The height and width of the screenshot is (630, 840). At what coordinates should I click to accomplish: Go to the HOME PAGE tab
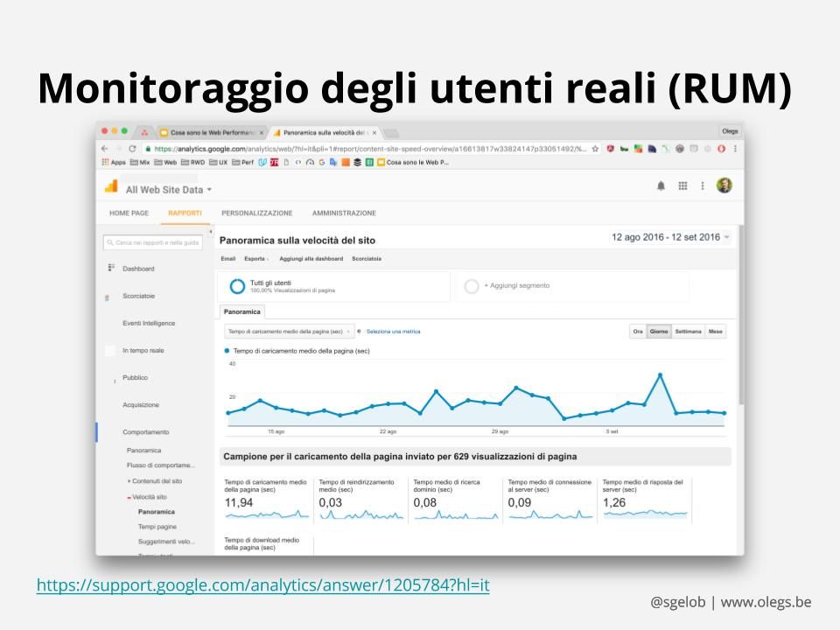pyautogui.click(x=129, y=213)
